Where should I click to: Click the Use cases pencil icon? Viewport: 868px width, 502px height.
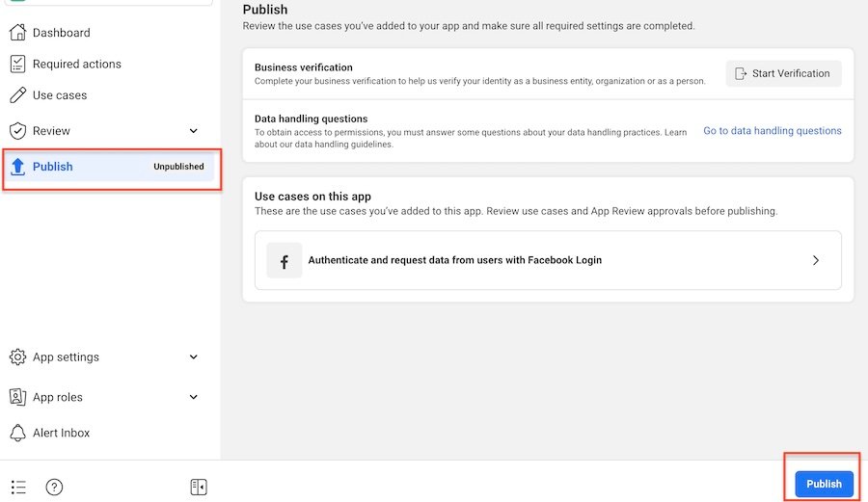pos(17,95)
